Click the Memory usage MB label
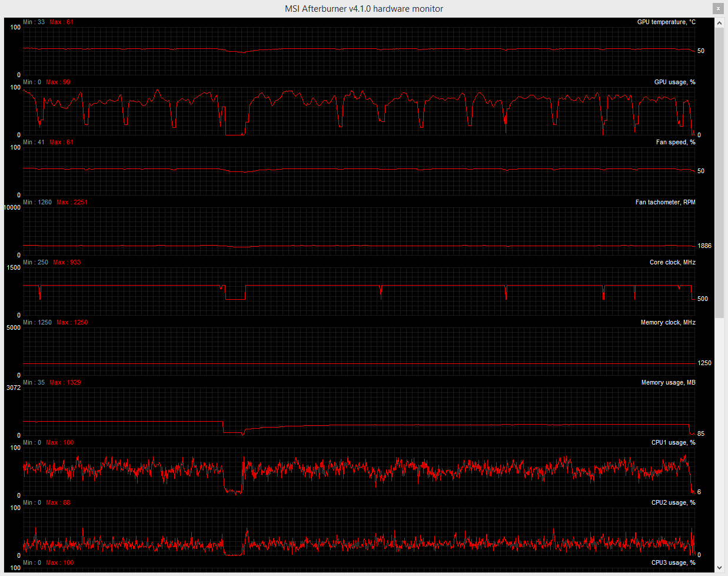Image resolution: width=728 pixels, height=576 pixels. (x=668, y=382)
